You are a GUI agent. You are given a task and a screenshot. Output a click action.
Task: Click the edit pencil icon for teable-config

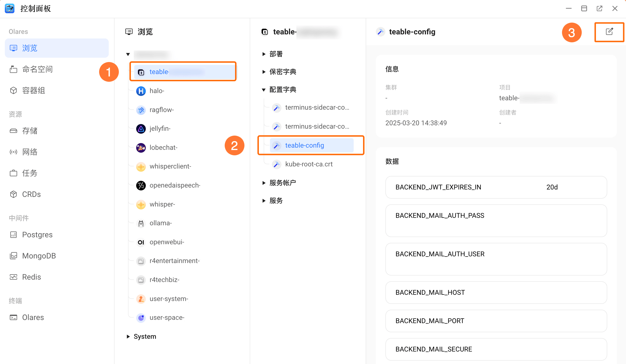(x=609, y=32)
